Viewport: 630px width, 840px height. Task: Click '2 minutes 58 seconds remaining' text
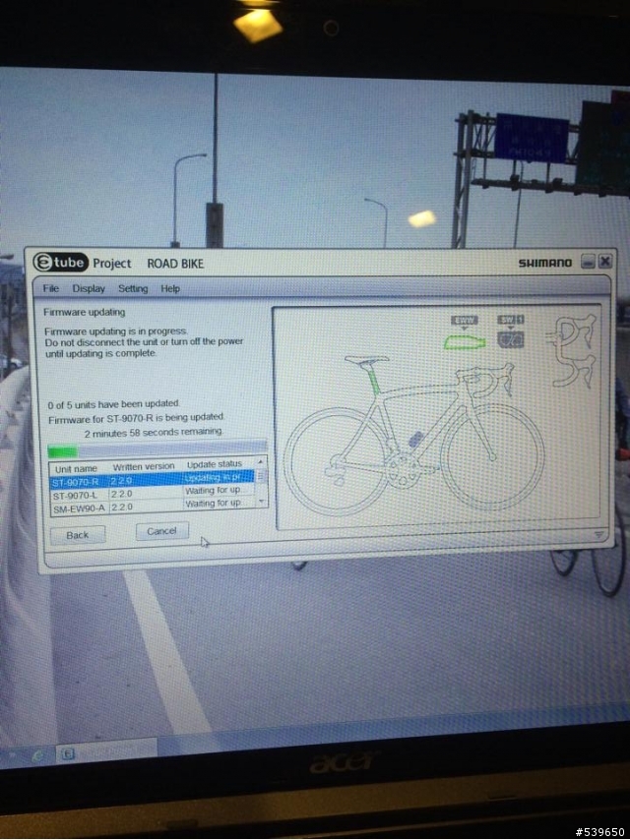[154, 432]
